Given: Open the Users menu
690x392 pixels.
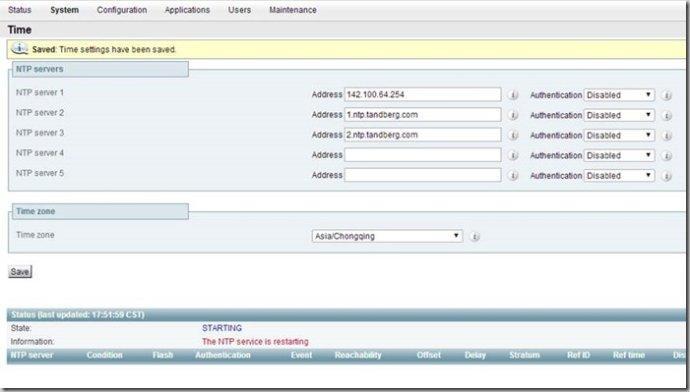Looking at the screenshot, I should point(239,10).
